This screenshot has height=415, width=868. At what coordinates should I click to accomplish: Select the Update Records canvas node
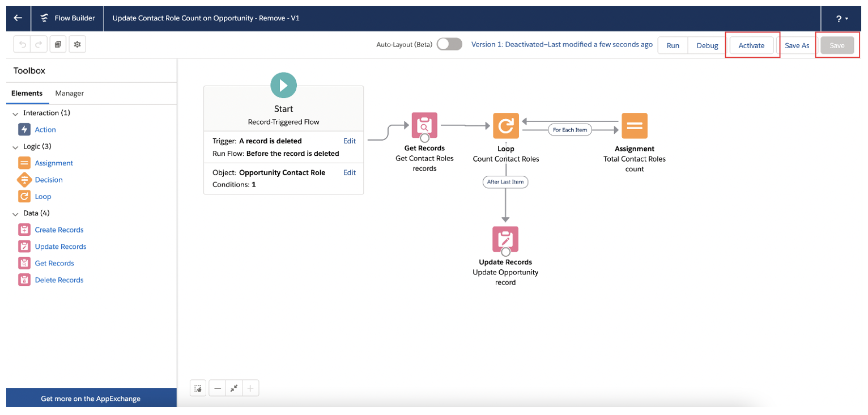tap(505, 239)
